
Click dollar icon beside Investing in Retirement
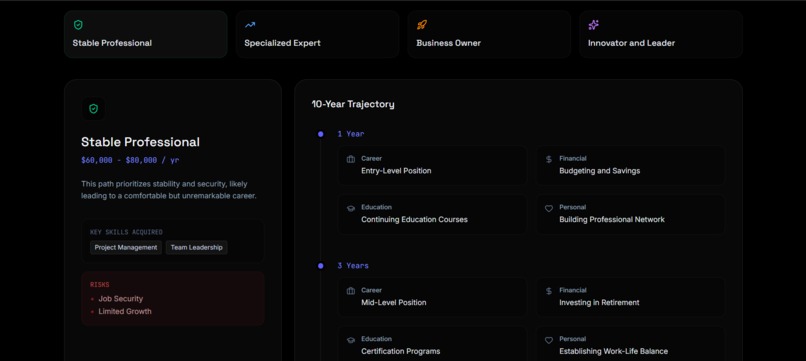549,291
